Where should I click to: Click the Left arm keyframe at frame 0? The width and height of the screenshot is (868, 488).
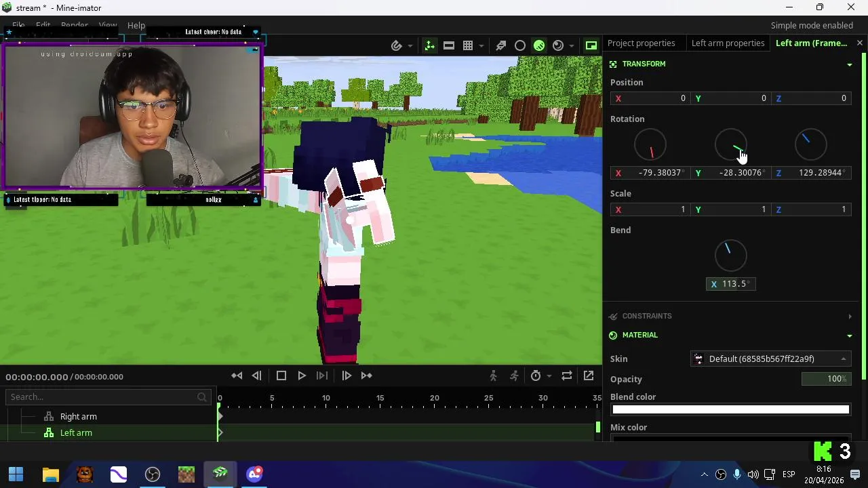[x=219, y=432]
